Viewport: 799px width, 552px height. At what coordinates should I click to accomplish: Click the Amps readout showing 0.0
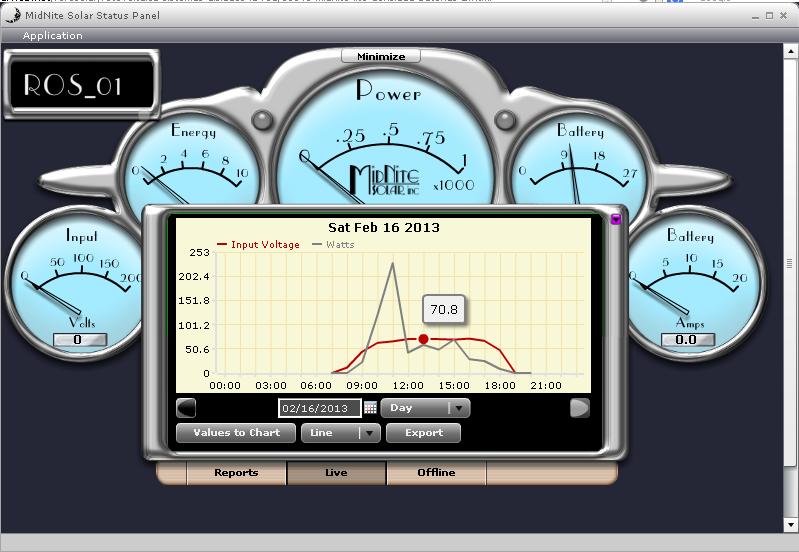687,339
